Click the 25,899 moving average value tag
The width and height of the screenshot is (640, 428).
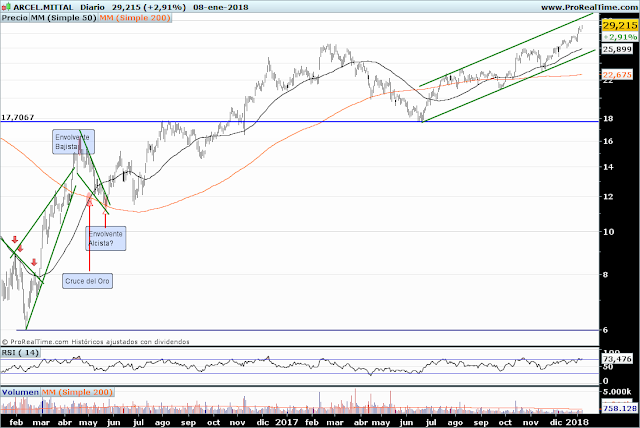(617, 49)
